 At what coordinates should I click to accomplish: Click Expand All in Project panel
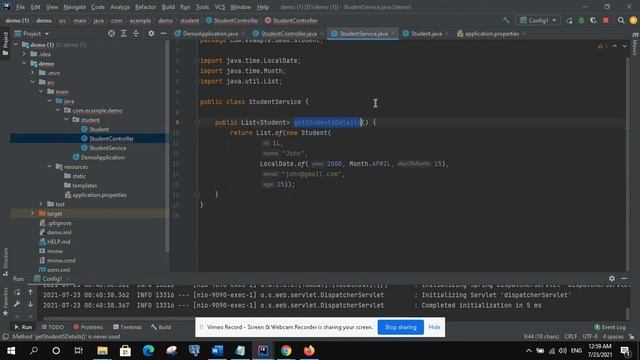[124, 33]
